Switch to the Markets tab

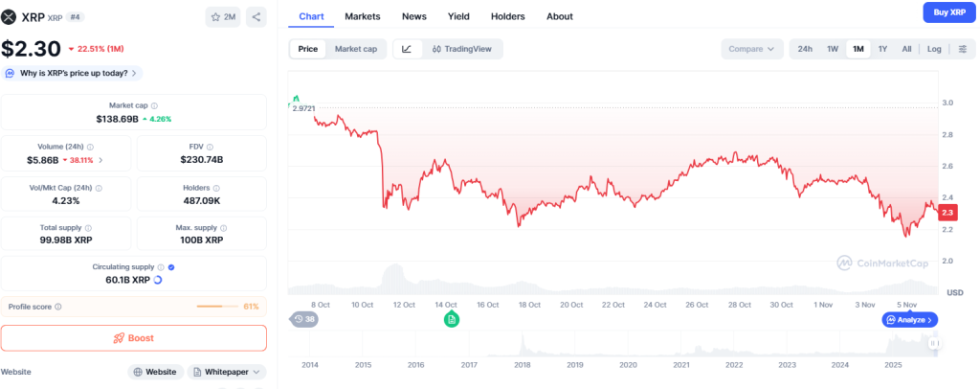[362, 16]
